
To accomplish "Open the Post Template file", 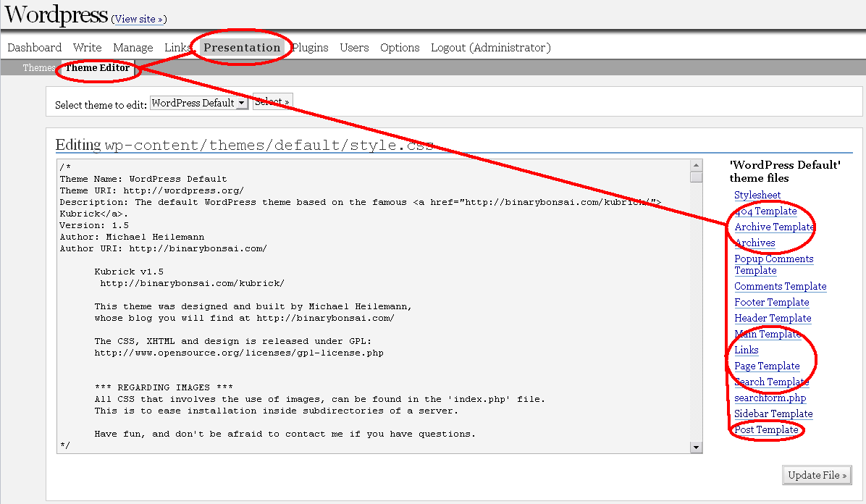I will coord(766,430).
